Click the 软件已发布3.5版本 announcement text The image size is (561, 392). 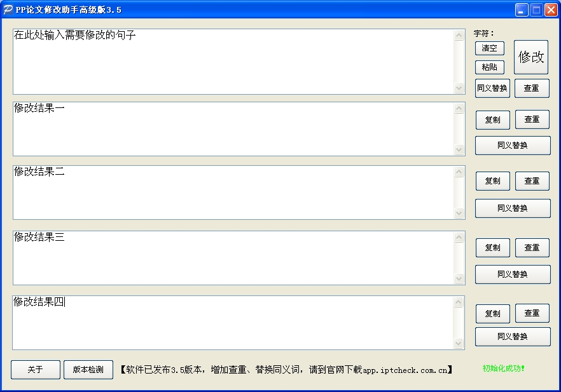pos(286,370)
